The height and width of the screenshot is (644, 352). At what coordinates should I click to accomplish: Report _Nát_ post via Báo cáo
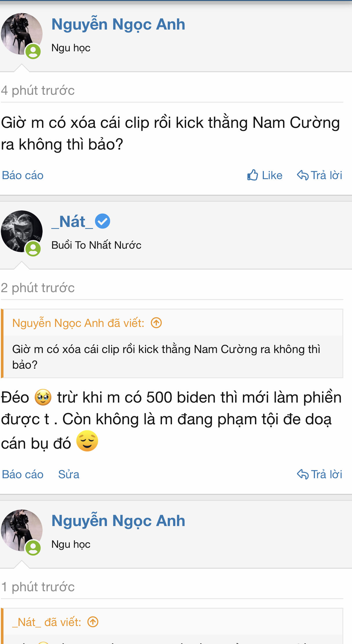tap(23, 474)
